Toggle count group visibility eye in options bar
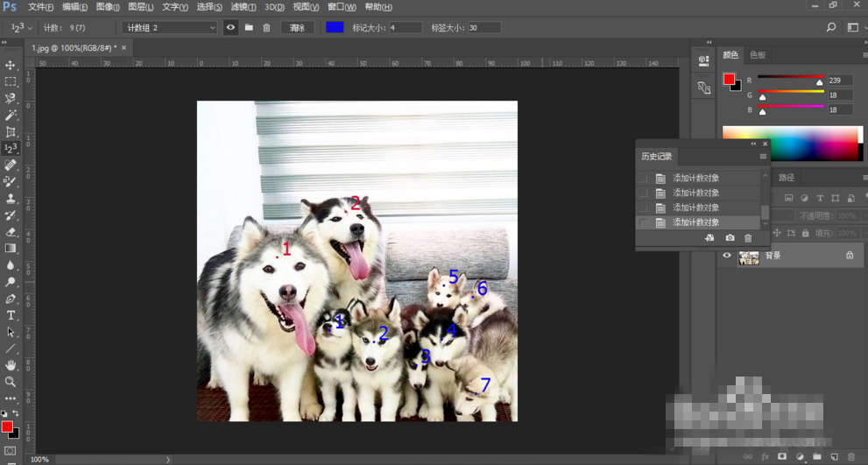868x465 pixels. pyautogui.click(x=230, y=28)
